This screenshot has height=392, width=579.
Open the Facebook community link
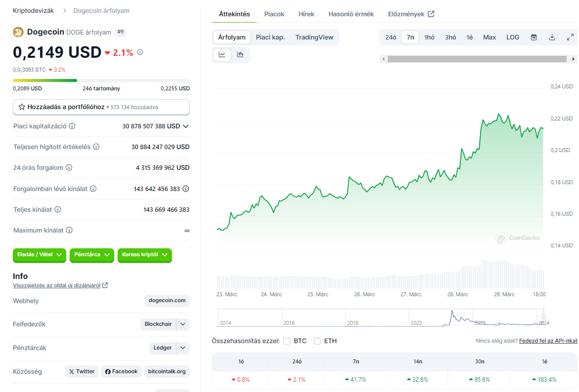pyautogui.click(x=121, y=371)
